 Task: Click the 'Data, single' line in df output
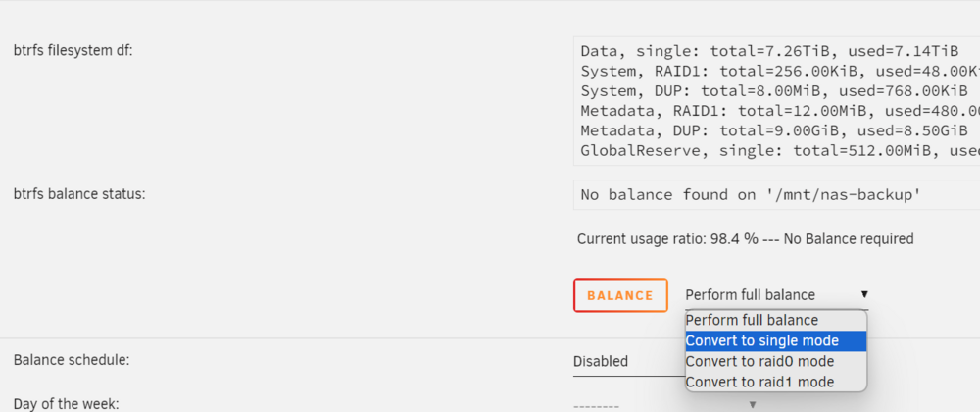(769, 51)
